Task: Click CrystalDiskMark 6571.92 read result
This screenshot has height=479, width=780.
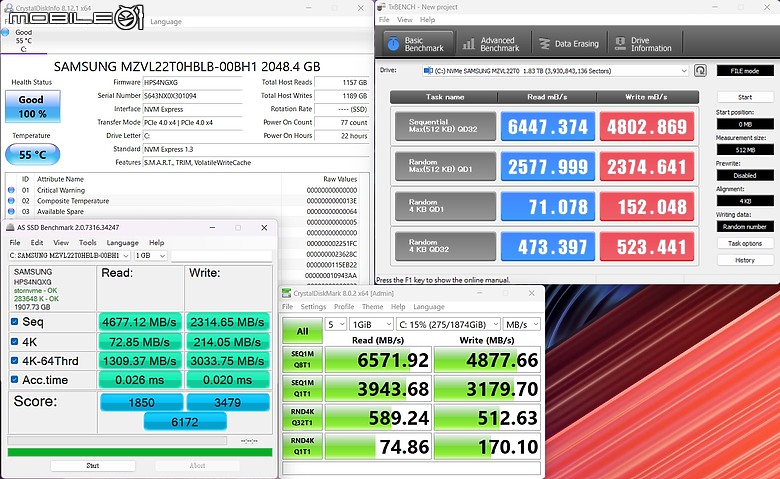Action: pyautogui.click(x=378, y=360)
